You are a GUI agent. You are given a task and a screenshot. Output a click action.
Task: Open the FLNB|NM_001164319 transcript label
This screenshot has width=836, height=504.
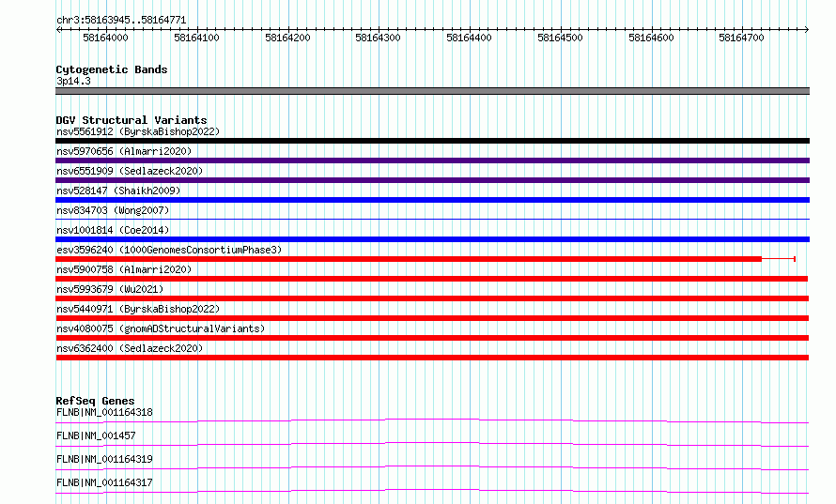(x=104, y=459)
